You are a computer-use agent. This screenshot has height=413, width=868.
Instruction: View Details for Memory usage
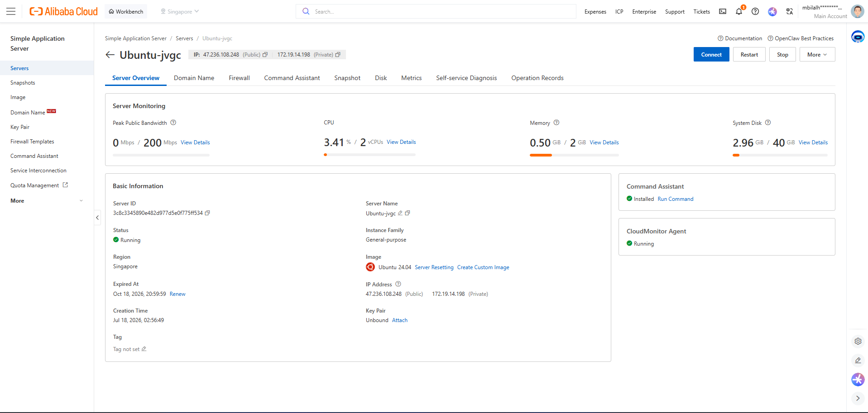604,142
